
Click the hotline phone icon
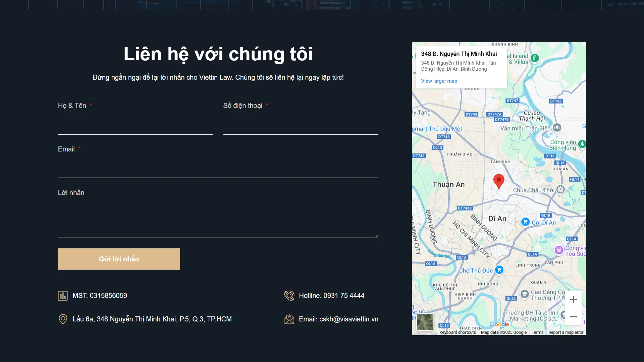[x=289, y=296]
